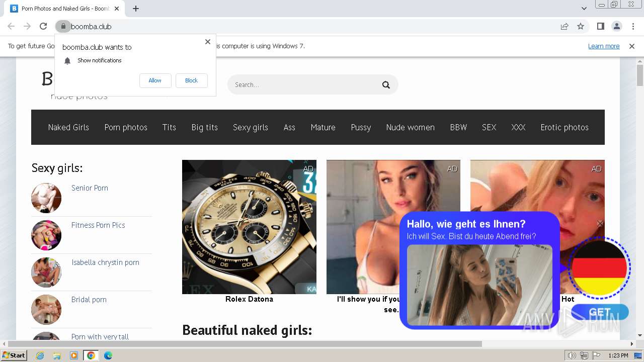Click the notification bell icon
The width and height of the screenshot is (644, 362).
coord(67,61)
